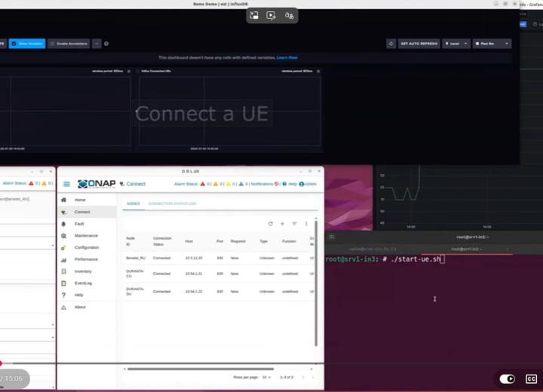The width and height of the screenshot is (543, 392).
Task: Follow the Learn How link
Action: click(287, 57)
